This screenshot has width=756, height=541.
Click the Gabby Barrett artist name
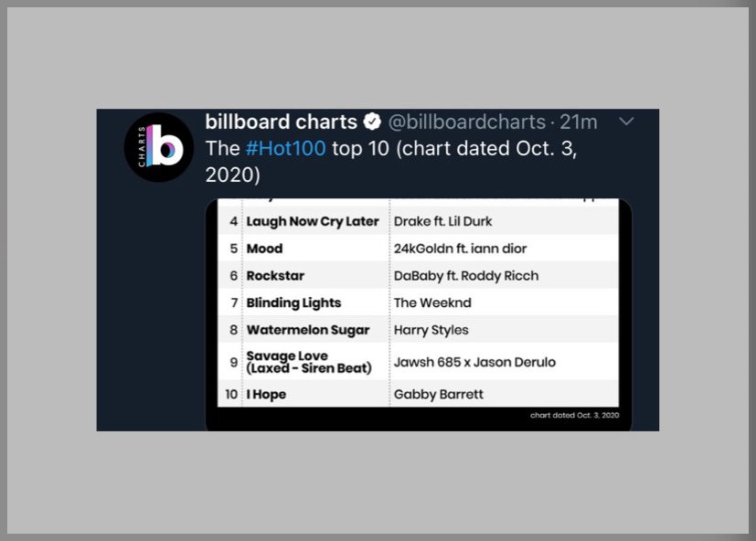[438, 395]
